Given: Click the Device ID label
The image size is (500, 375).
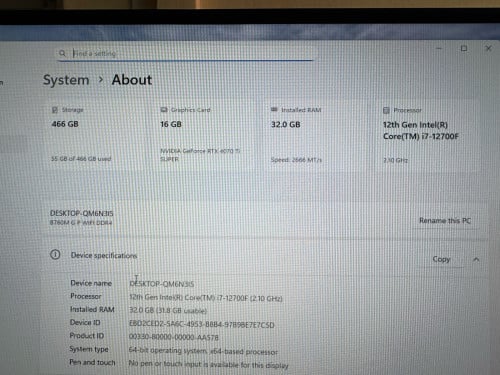Looking at the screenshot, I should [85, 322].
